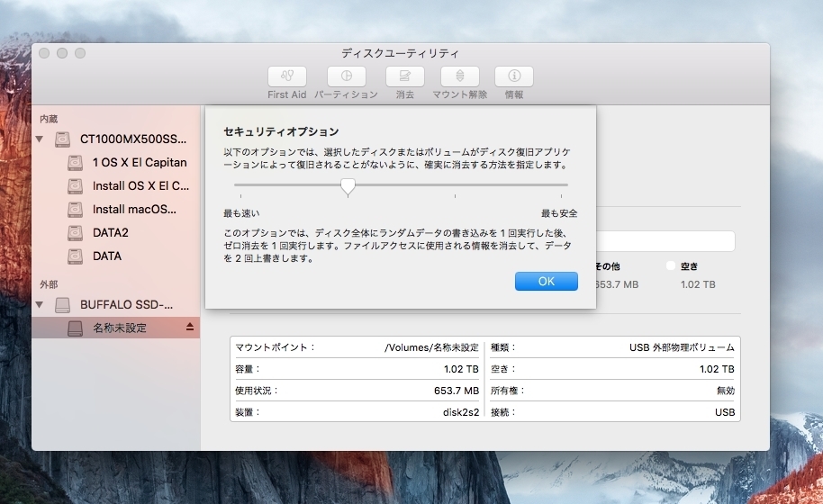The image size is (823, 504).
Task: Click the 情報 info toolbar icon
Action: click(x=514, y=76)
